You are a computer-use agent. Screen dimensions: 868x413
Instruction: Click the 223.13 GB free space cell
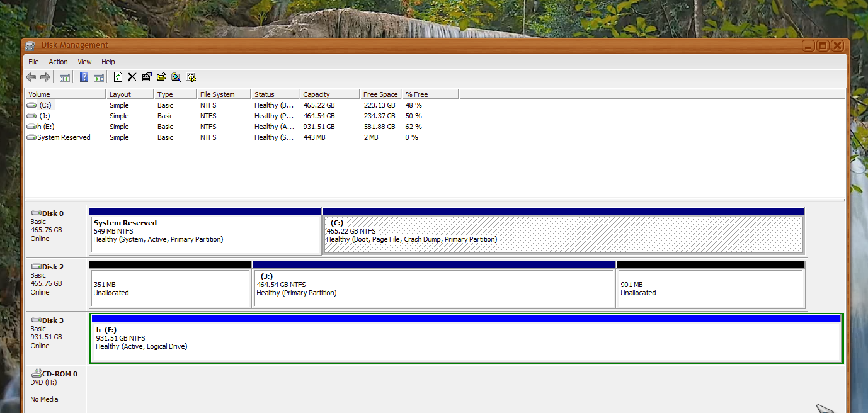[x=379, y=105]
